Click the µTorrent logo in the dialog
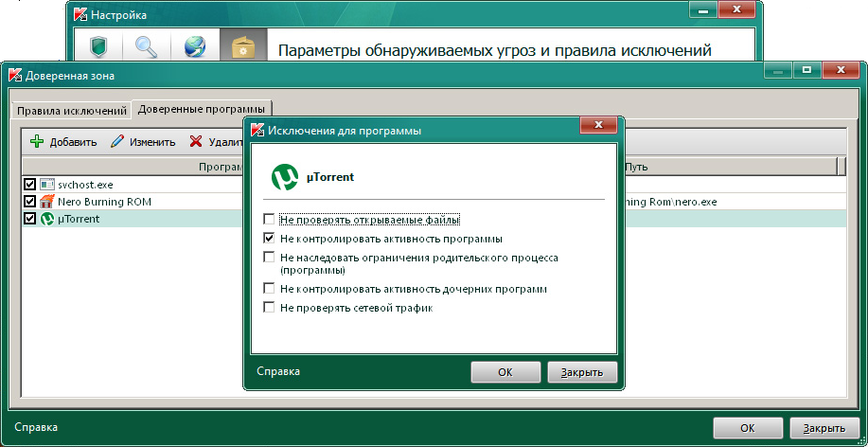 [285, 177]
